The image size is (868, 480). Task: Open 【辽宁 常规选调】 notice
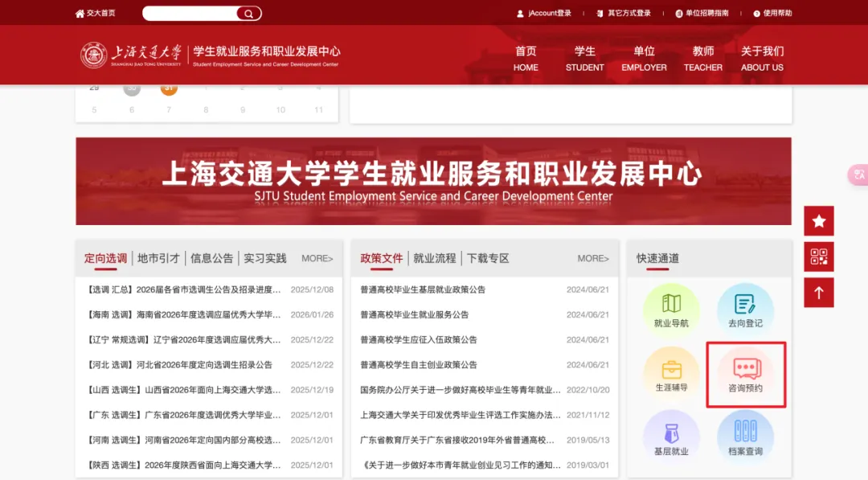coord(184,339)
